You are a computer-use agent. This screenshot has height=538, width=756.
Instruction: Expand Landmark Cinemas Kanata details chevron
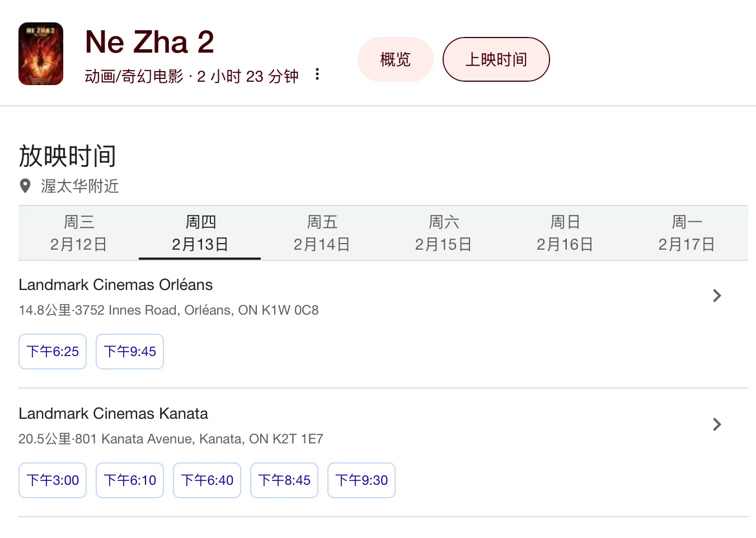pyautogui.click(x=717, y=424)
